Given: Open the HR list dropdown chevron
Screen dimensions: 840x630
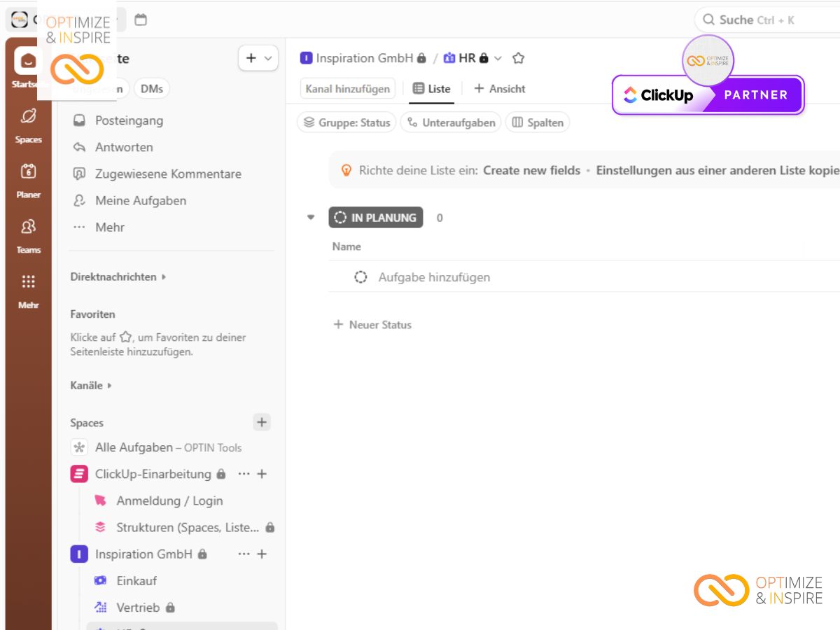Looking at the screenshot, I should tap(498, 58).
